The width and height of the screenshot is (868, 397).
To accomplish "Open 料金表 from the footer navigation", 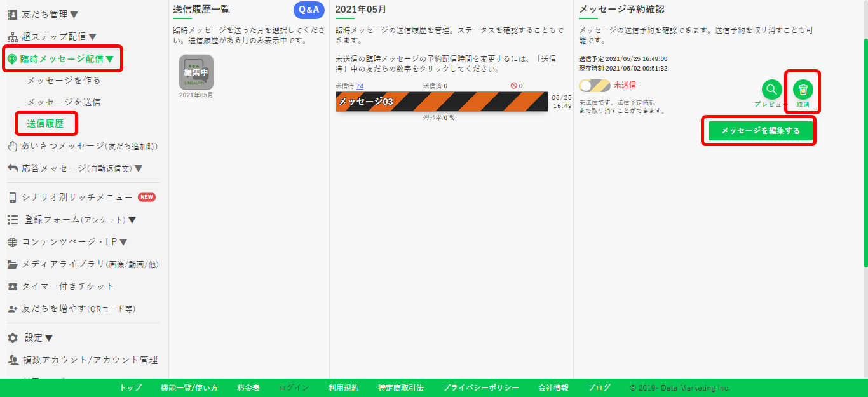I will coord(248,387).
